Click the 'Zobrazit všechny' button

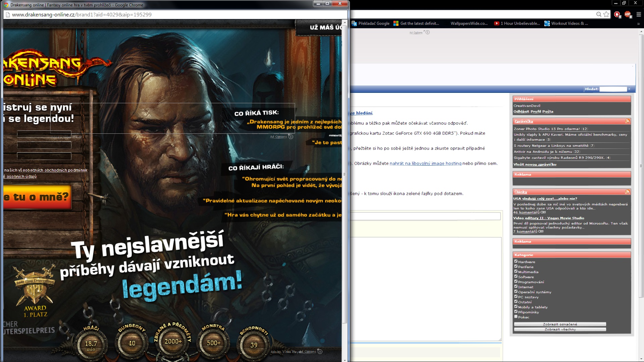pyautogui.click(x=560, y=329)
